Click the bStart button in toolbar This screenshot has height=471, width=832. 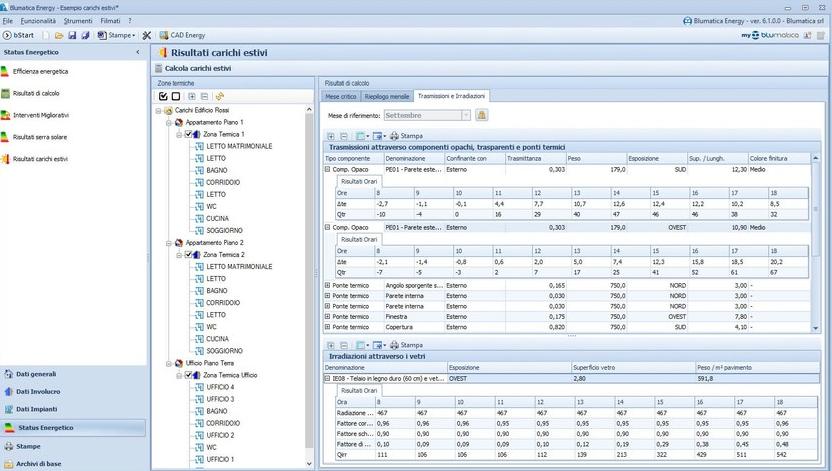coord(19,35)
